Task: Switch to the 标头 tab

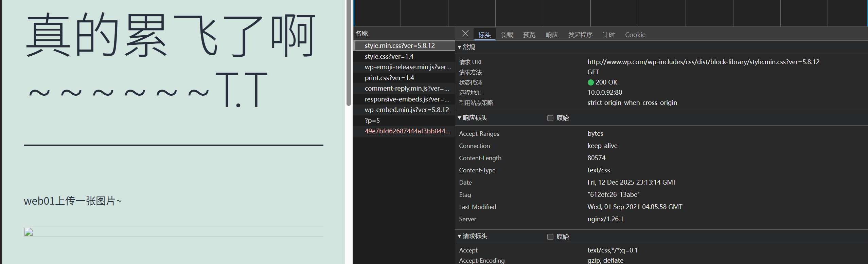Action: tap(484, 35)
